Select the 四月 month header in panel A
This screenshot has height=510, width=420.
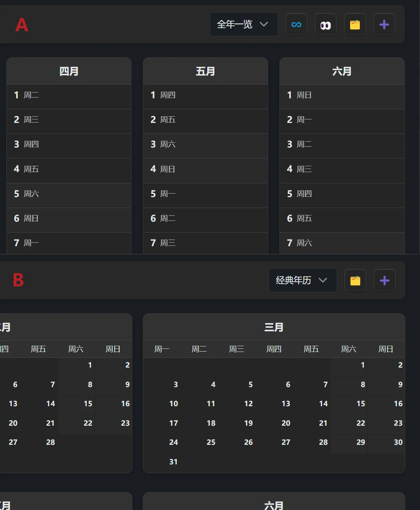(69, 71)
